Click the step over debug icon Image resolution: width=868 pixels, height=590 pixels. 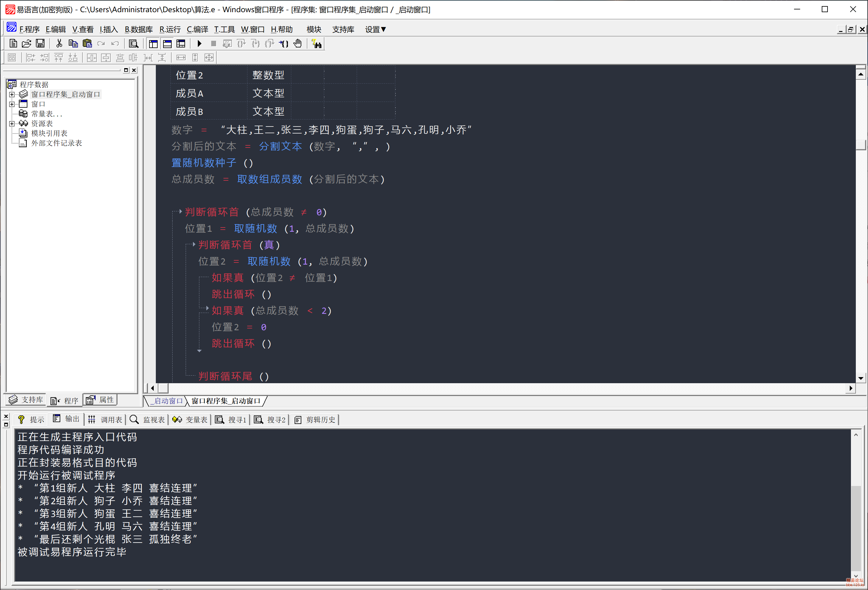click(x=241, y=44)
